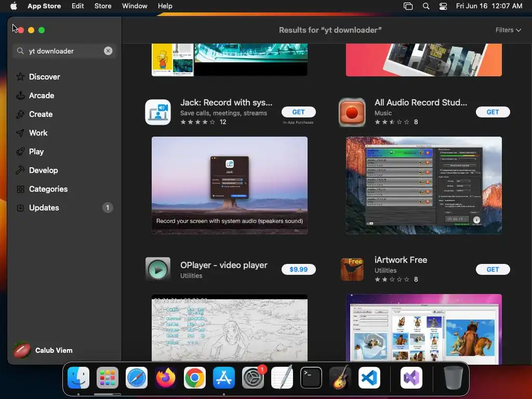Open Control Center in menu bar
The image size is (532, 399).
click(x=443, y=6)
